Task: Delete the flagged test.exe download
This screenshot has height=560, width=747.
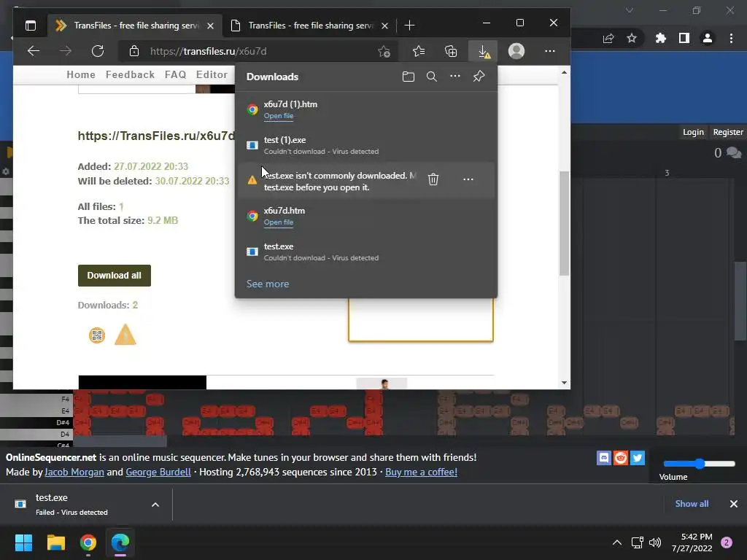Action: pos(433,179)
